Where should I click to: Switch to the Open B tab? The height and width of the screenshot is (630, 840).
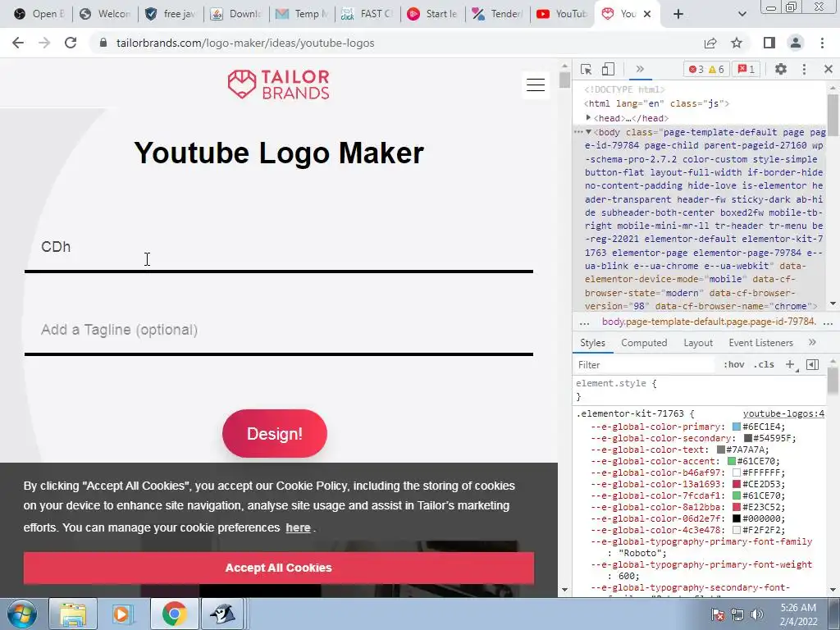(x=39, y=14)
